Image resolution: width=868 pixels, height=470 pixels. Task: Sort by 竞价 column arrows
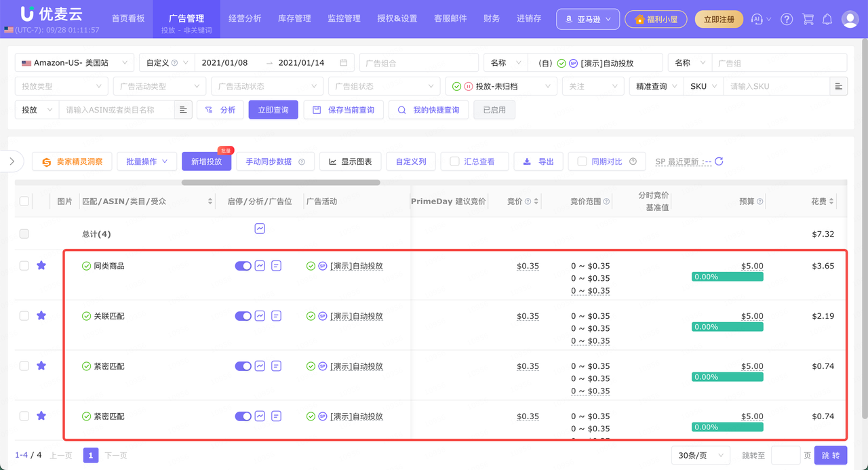tap(536, 201)
